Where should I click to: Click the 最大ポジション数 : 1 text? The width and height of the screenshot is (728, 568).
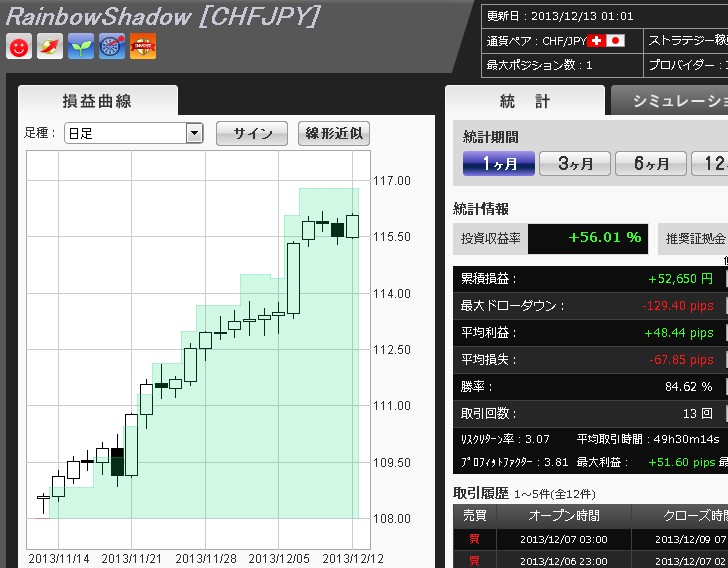pos(540,65)
